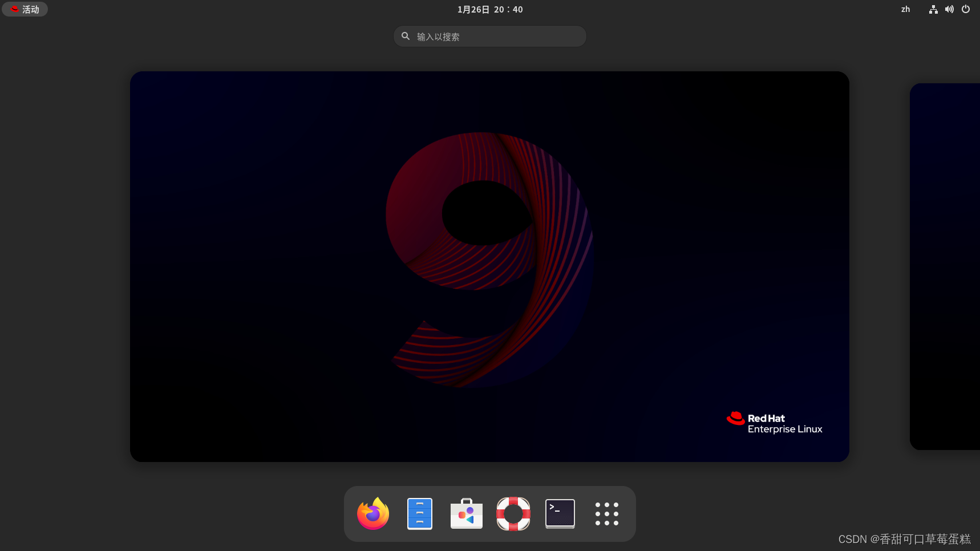Launch Terminal from the dash
This screenshot has width=980, height=551.
pos(560,514)
